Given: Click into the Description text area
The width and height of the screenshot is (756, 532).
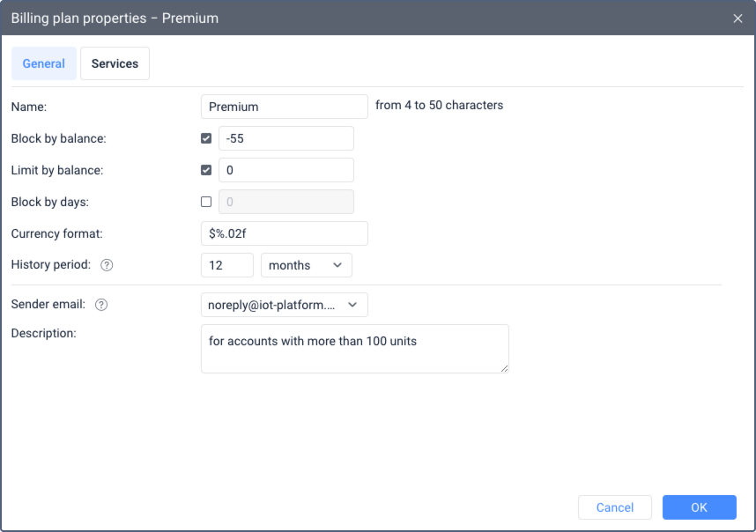Looking at the screenshot, I should [354, 349].
